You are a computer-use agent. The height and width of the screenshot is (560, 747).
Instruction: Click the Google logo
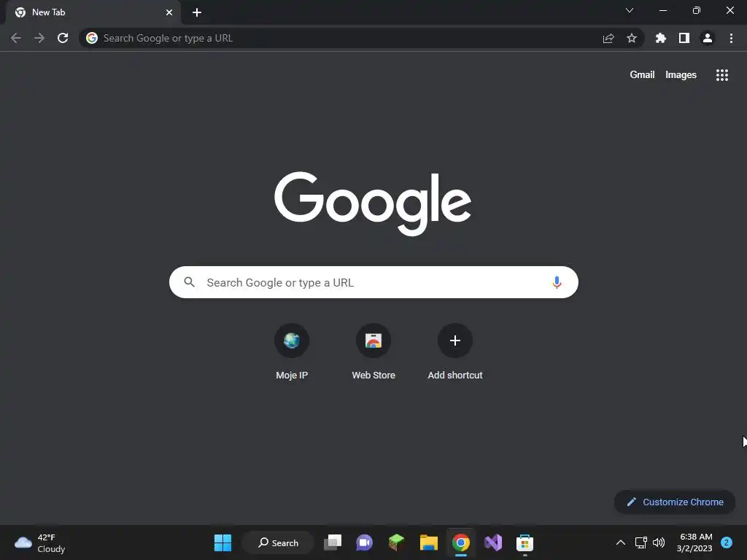click(x=373, y=204)
